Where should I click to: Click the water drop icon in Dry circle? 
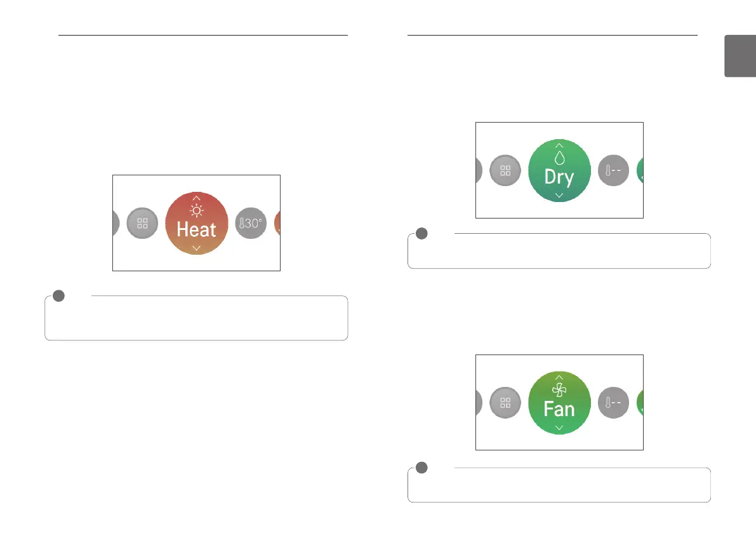click(x=559, y=158)
